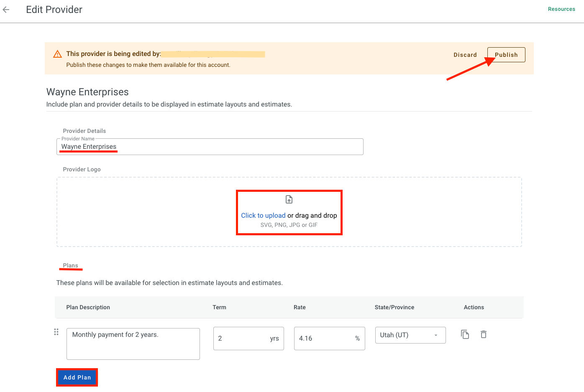Click the 'Edit Provider' page title

[54, 10]
